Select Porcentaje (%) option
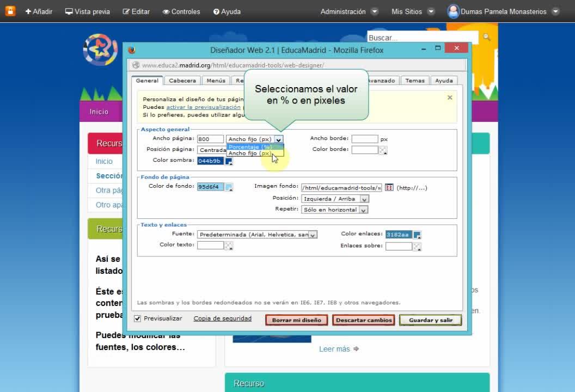 (x=255, y=146)
